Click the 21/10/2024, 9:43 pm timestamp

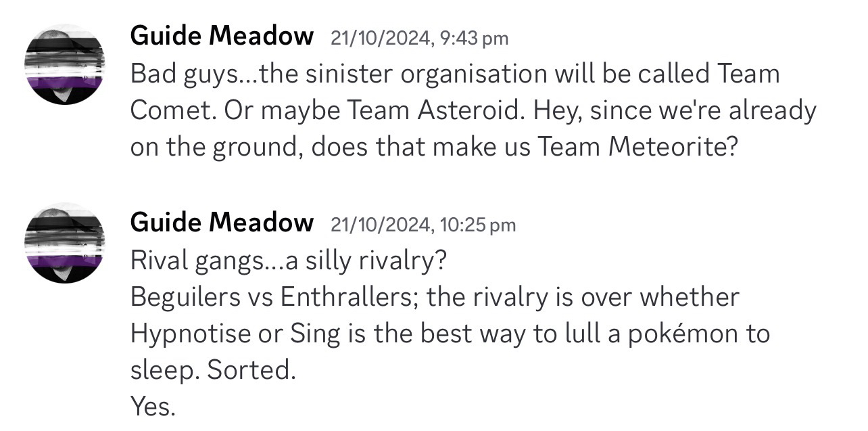419,38
